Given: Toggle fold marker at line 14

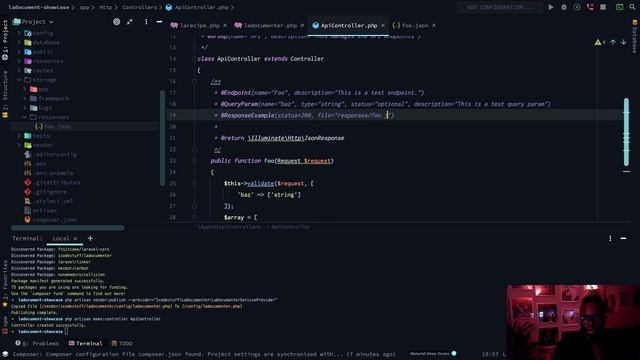Looking at the screenshot, I should coord(194,59).
